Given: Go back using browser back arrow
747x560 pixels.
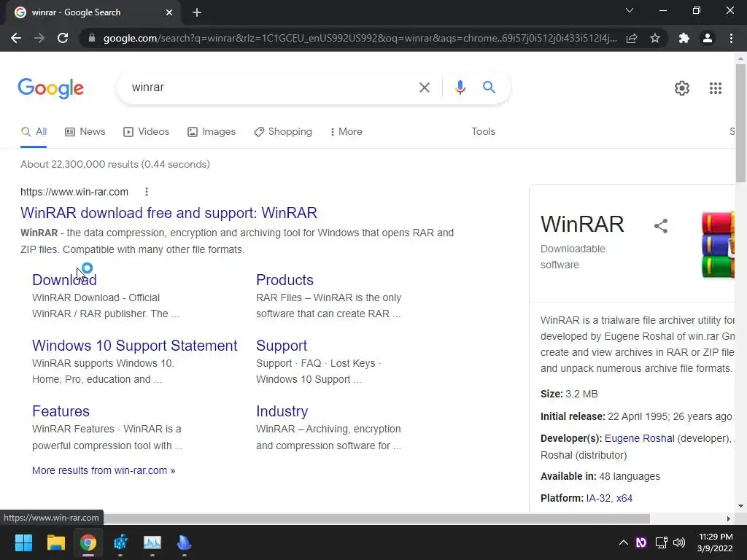Looking at the screenshot, I should [16, 38].
